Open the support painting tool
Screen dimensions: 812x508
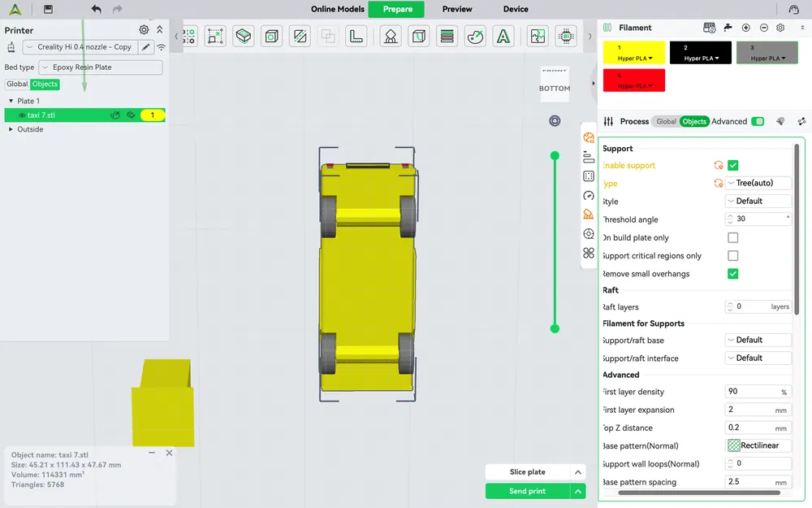(x=391, y=37)
